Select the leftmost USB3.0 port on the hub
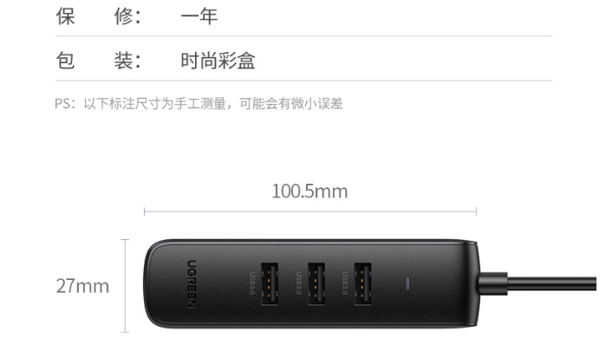The image size is (606, 364). (x=270, y=284)
